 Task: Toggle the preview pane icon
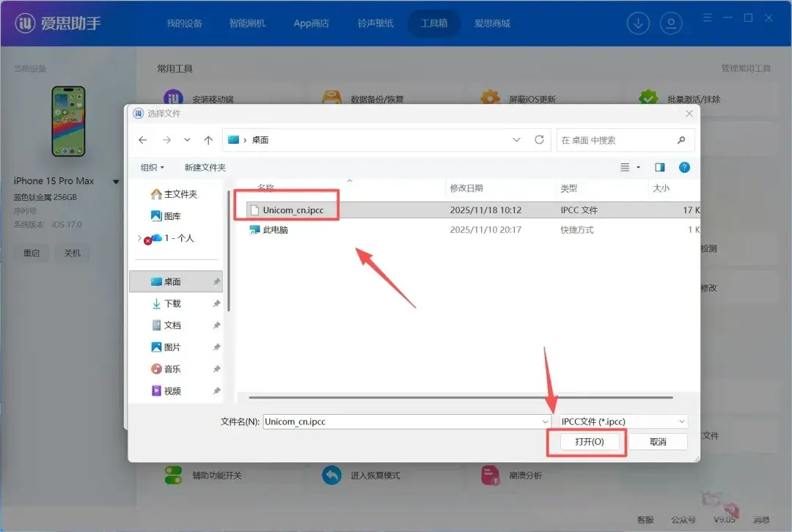(660, 167)
